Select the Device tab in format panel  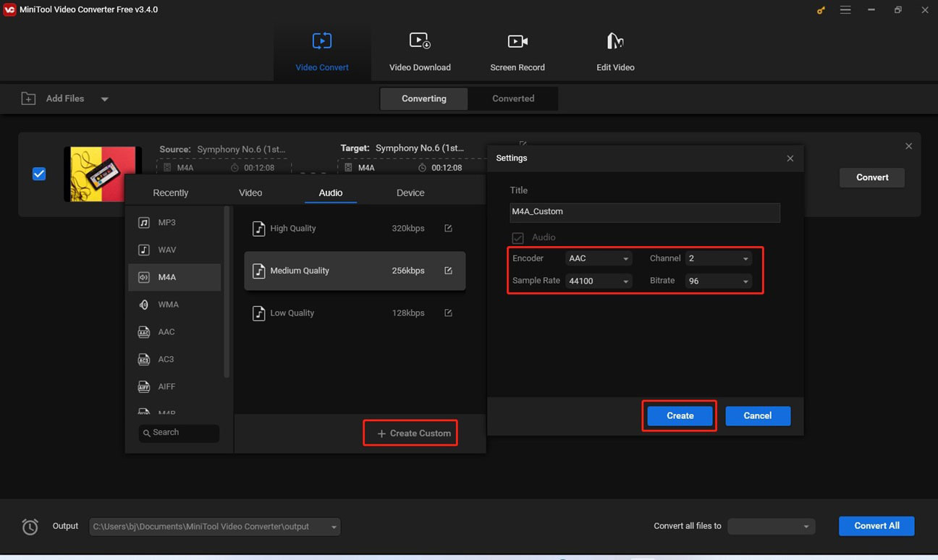[x=410, y=192]
